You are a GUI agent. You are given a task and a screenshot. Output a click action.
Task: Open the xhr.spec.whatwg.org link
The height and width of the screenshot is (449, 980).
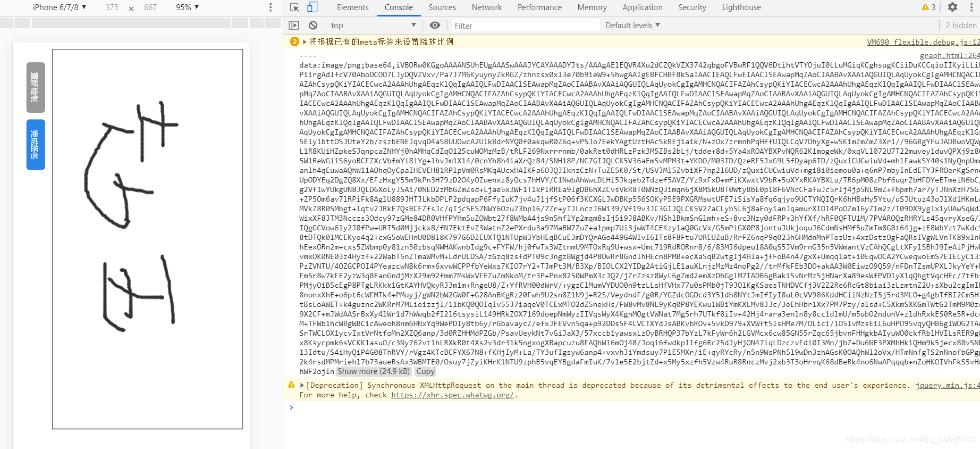453,395
